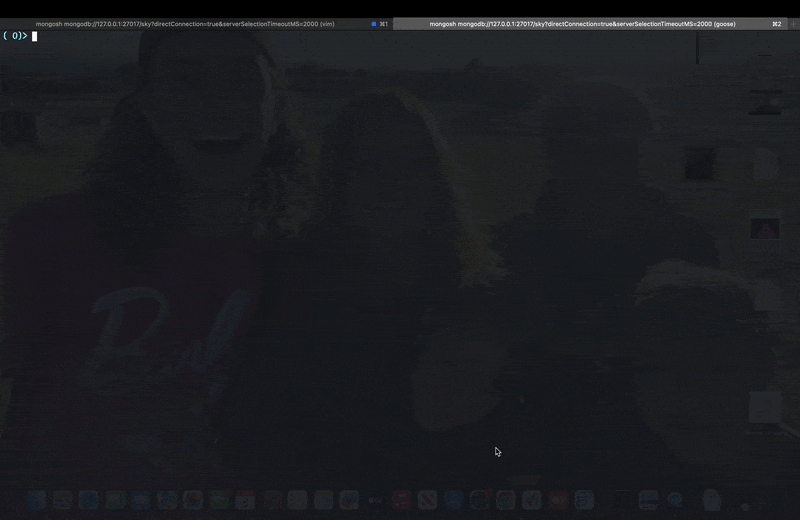800x520 pixels.
Task: Click the white cursor block after the prompt
Action: (34, 37)
